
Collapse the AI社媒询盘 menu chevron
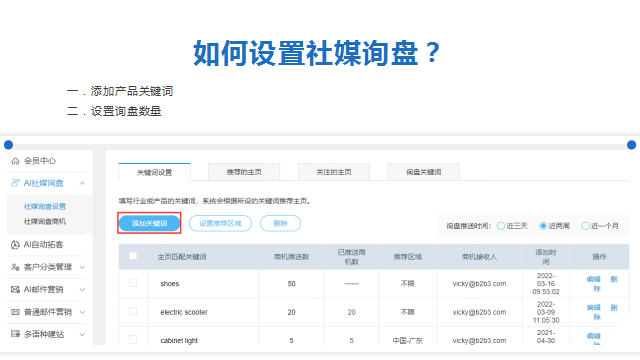[82, 184]
